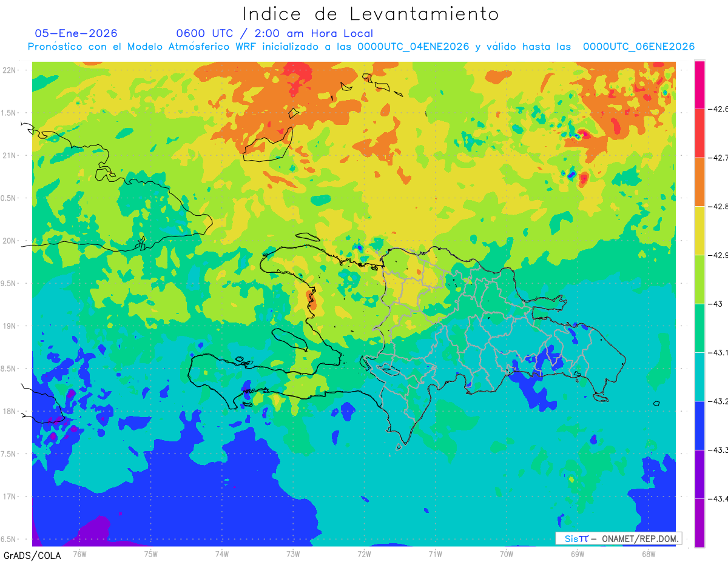Screen dimensions: 728x562
Task: Click the 'SisTT - ONAMET/REP.DOM.' attribution box
Action: pos(618,538)
